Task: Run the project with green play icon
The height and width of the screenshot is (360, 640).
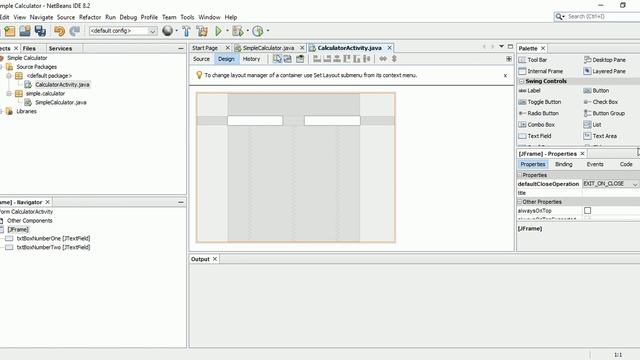Action: [x=218, y=31]
